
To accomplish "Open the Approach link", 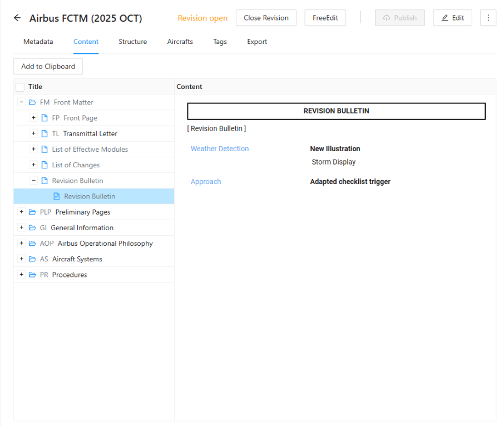I will [x=206, y=182].
